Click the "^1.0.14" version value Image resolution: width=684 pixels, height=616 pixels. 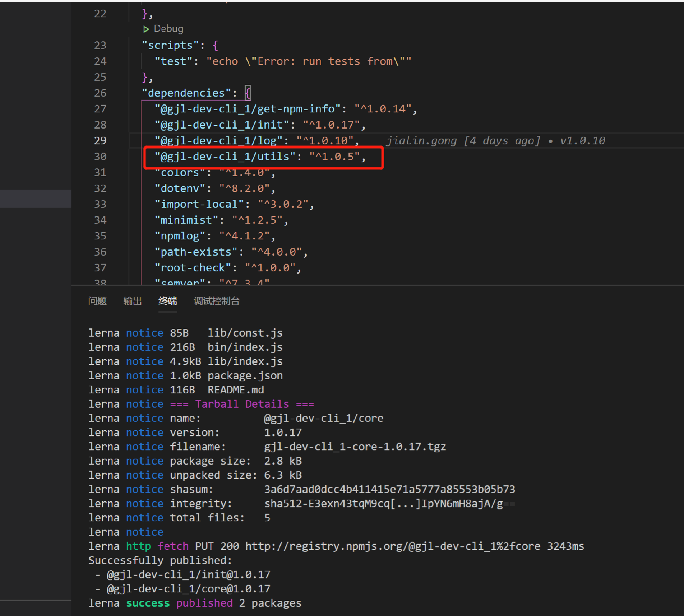(x=383, y=109)
